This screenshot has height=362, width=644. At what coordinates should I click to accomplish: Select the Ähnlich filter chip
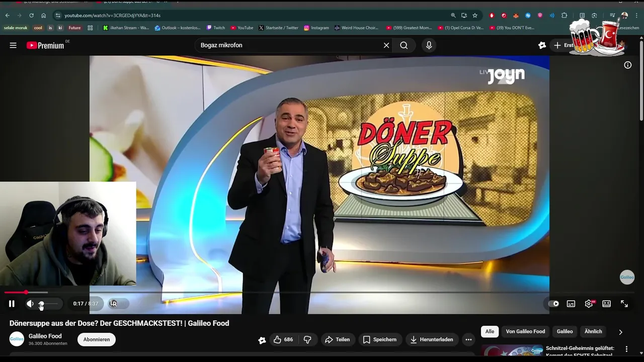[593, 331]
